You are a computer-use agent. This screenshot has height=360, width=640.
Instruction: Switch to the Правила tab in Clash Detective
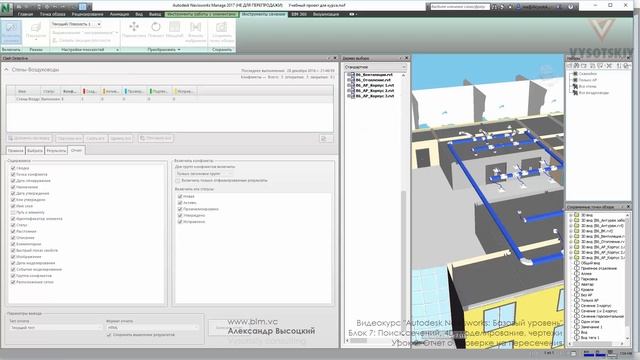pyautogui.click(x=16, y=151)
